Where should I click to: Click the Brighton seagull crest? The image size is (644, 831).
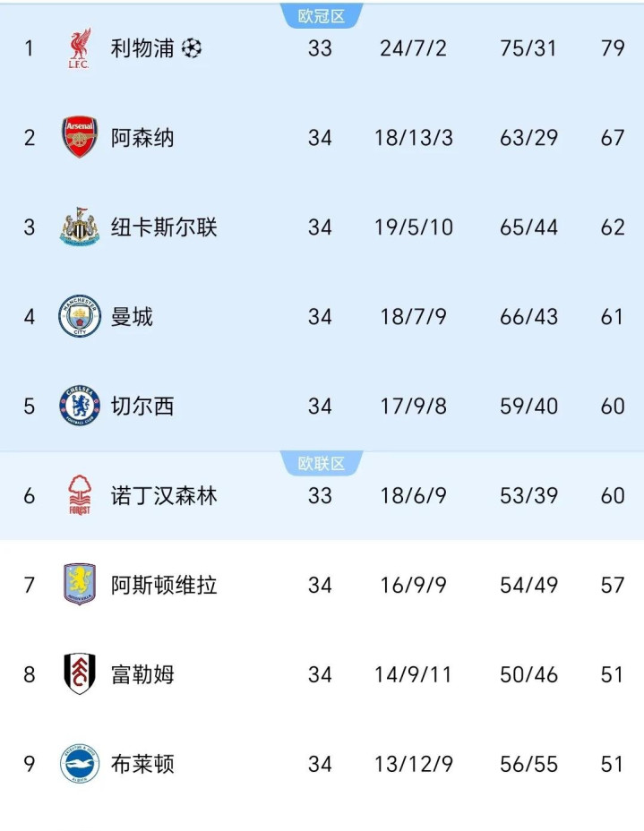click(80, 764)
